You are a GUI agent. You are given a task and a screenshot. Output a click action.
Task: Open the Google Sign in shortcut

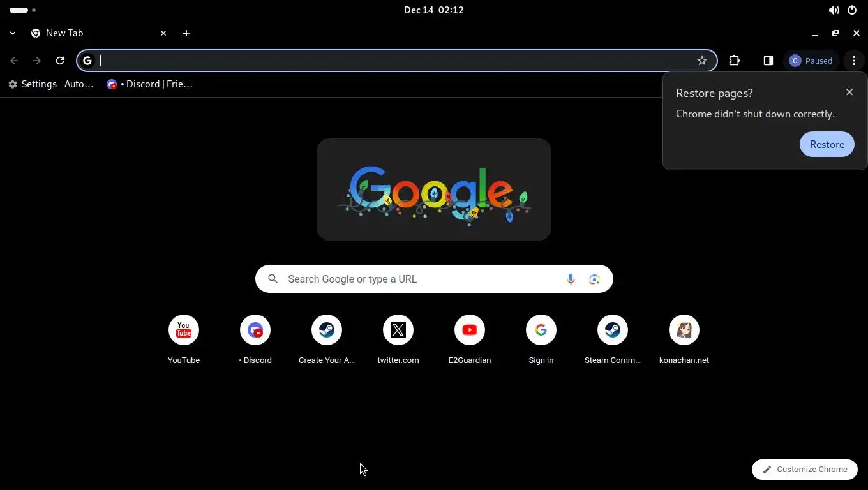click(541, 340)
